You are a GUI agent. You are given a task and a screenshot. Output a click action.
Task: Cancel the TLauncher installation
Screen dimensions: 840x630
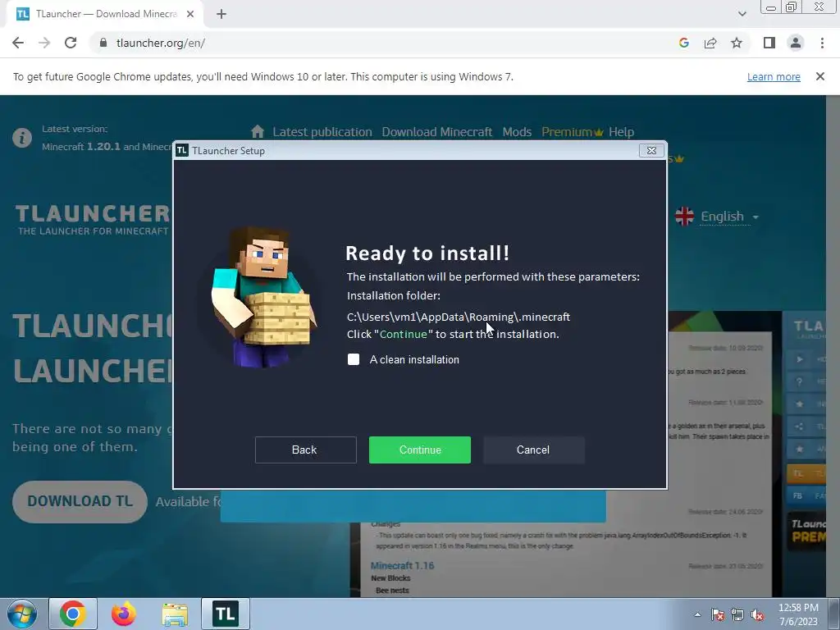[533, 450]
